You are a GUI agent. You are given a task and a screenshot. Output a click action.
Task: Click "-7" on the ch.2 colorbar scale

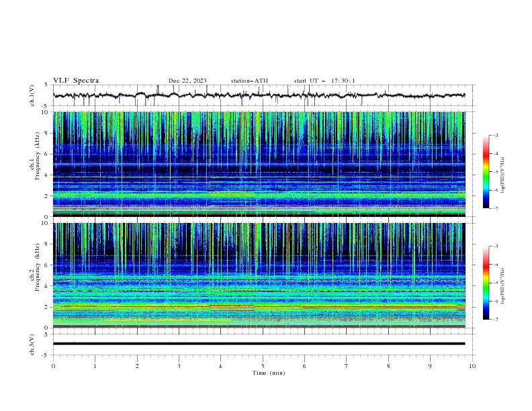pyautogui.click(x=496, y=320)
